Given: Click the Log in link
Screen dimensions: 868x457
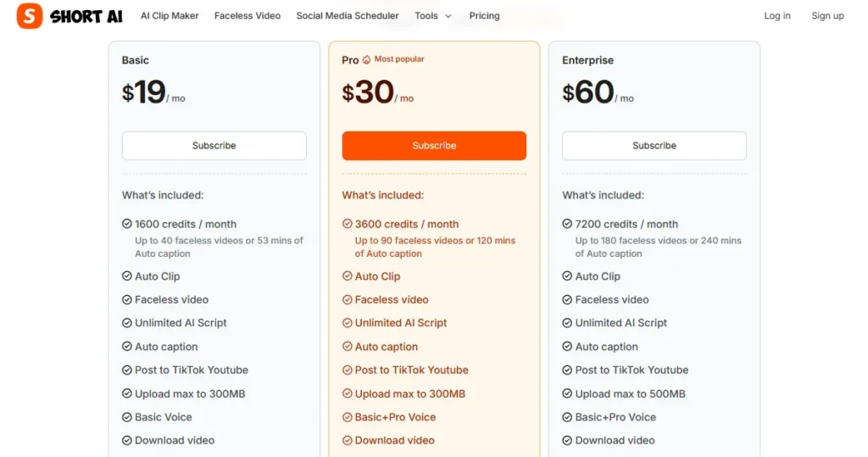Looking at the screenshot, I should [x=777, y=16].
